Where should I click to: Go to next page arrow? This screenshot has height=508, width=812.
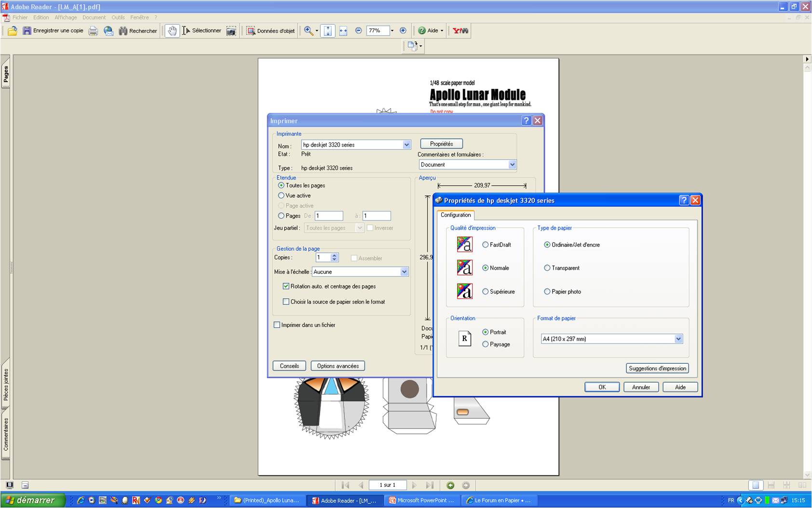click(x=414, y=485)
